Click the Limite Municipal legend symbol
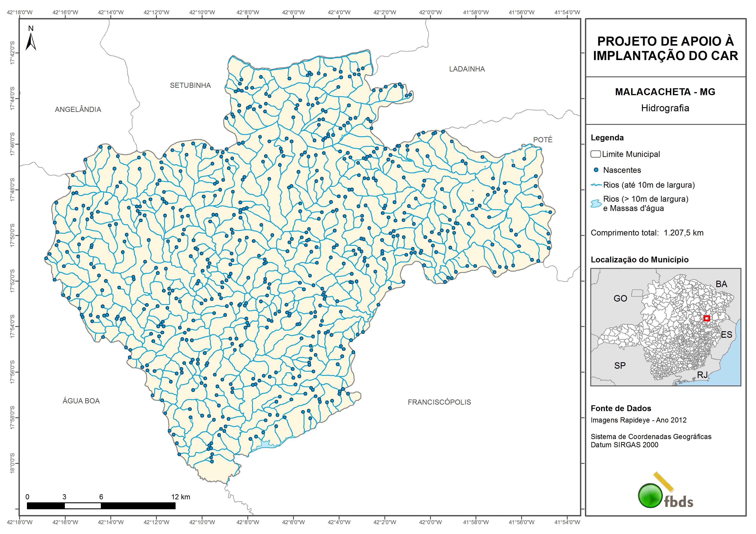 (x=595, y=154)
